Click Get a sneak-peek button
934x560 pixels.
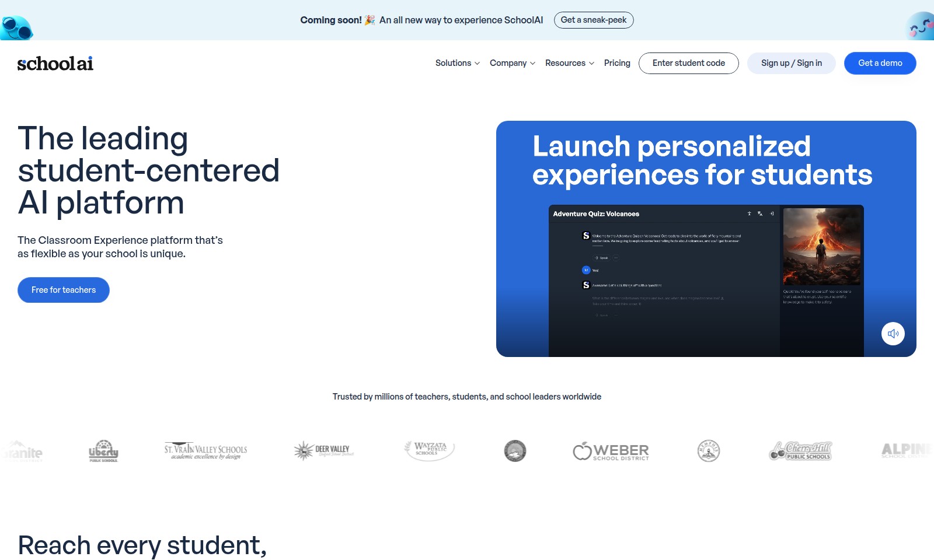click(594, 20)
